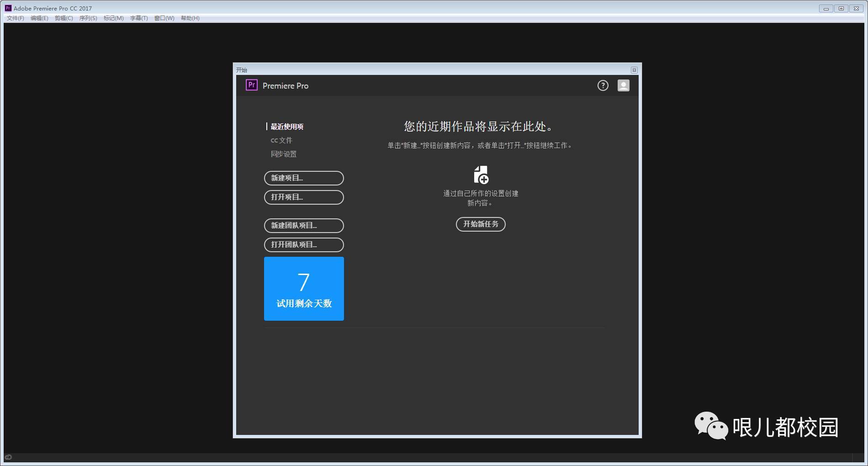Select the 最近使用项 tab
This screenshot has width=868, height=466.
point(287,127)
